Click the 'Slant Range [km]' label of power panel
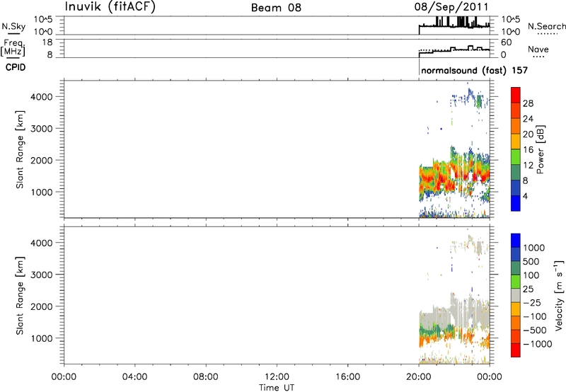Viewport: 566px width, 392px height. pyautogui.click(x=20, y=149)
